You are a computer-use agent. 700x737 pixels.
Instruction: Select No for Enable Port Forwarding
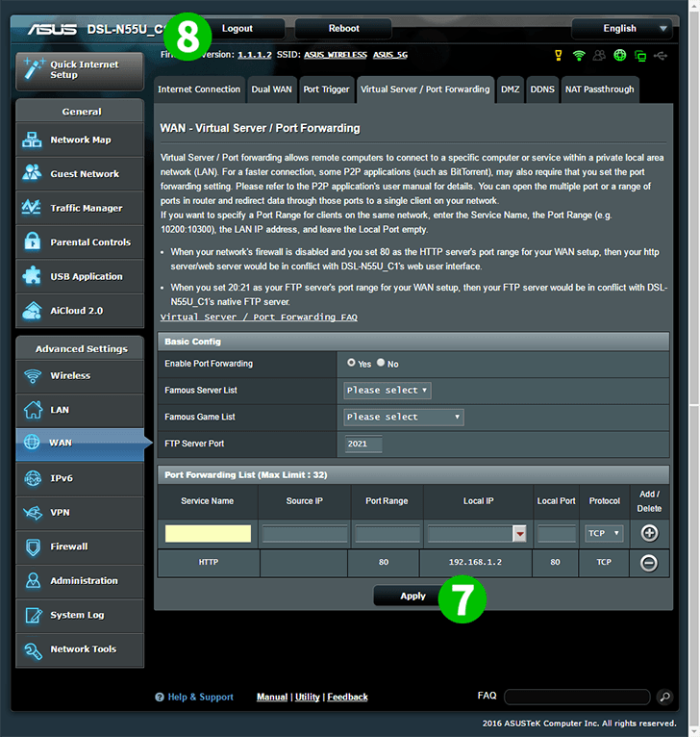381,363
